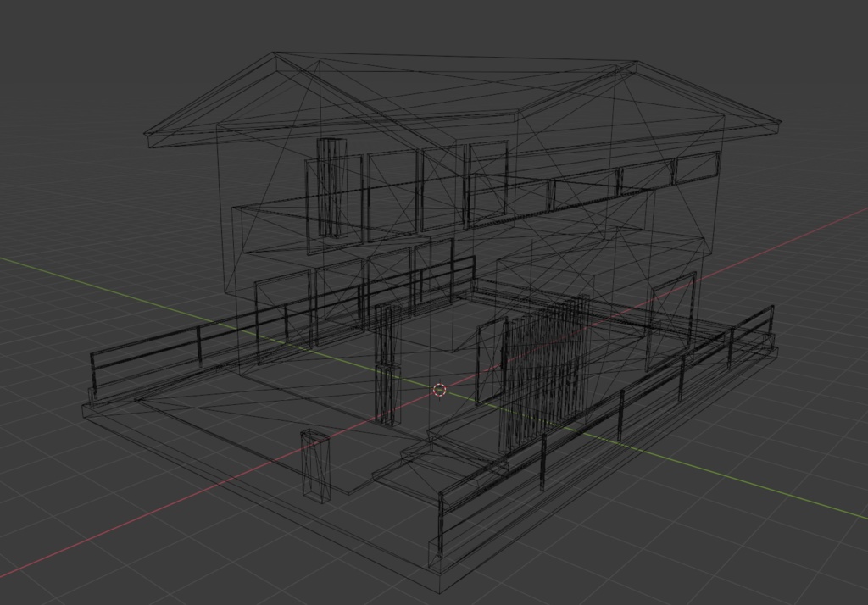Select the vertical slatted louver wall
This screenshot has width=868, height=605.
pos(542,373)
